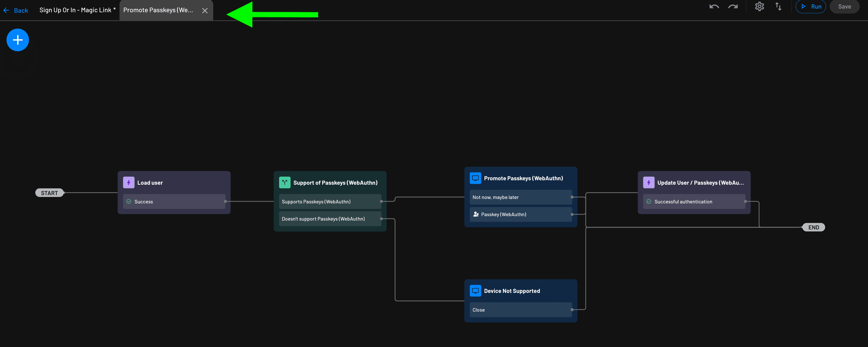Click the undo arrow icon
The width and height of the screenshot is (868, 347).
(714, 7)
